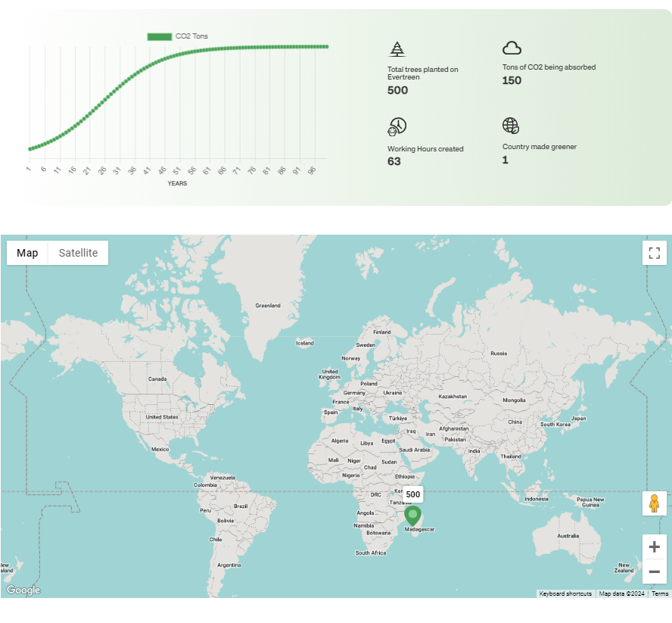The width and height of the screenshot is (672, 623).
Task: Click Greenland on the map
Action: pos(267,306)
